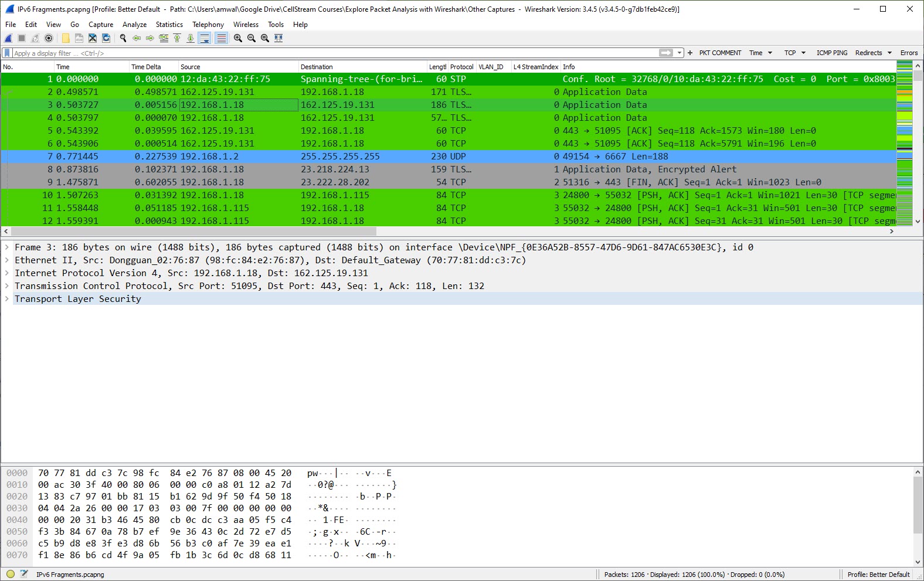Click the ICMP PING filter button
The width and height of the screenshot is (924, 581).
point(831,53)
